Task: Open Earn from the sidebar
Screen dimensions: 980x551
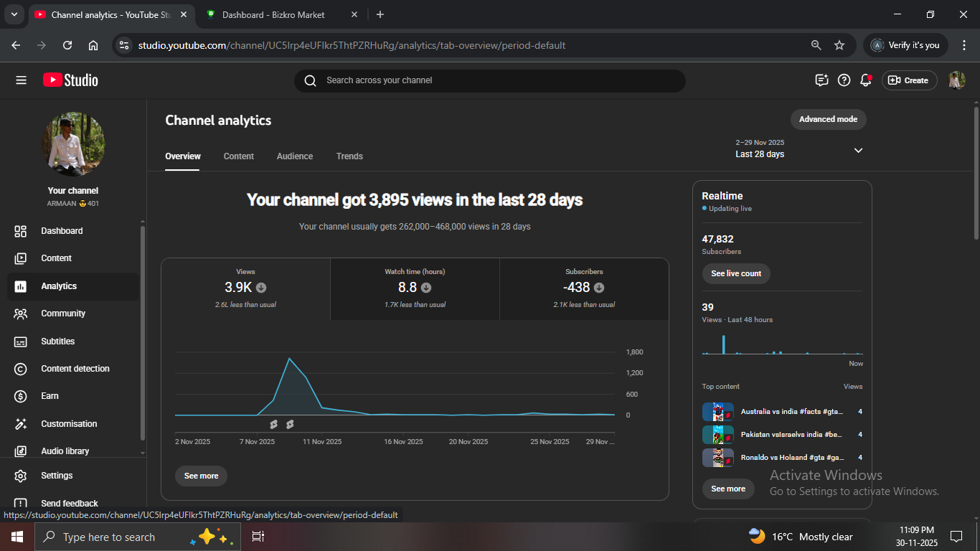Action: (x=50, y=396)
